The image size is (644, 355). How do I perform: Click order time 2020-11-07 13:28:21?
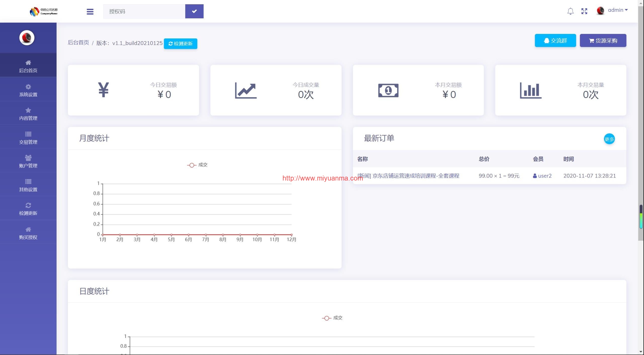click(x=589, y=176)
